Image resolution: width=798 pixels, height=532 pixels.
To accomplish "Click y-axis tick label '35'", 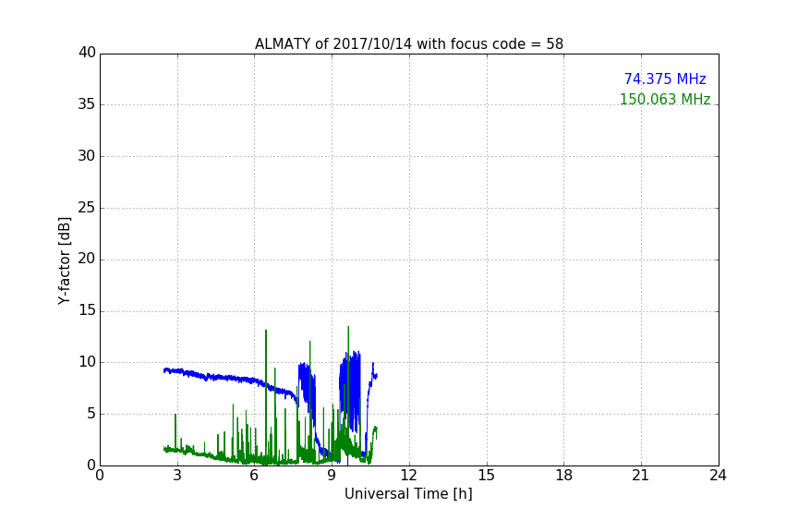I will pos(87,104).
